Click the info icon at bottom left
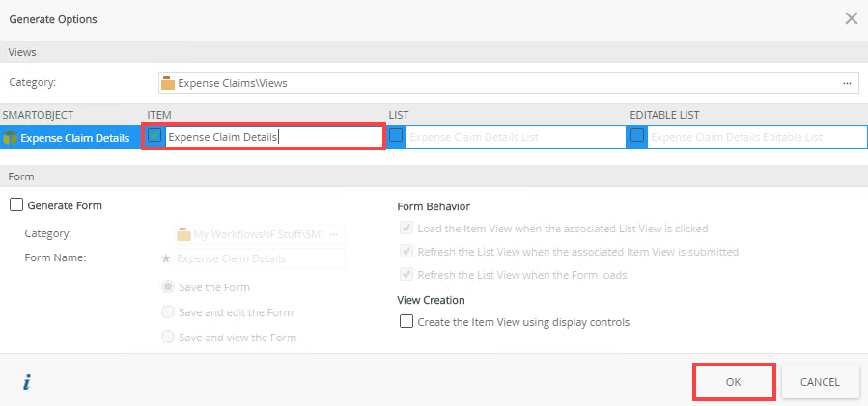The width and height of the screenshot is (868, 406). [x=27, y=382]
